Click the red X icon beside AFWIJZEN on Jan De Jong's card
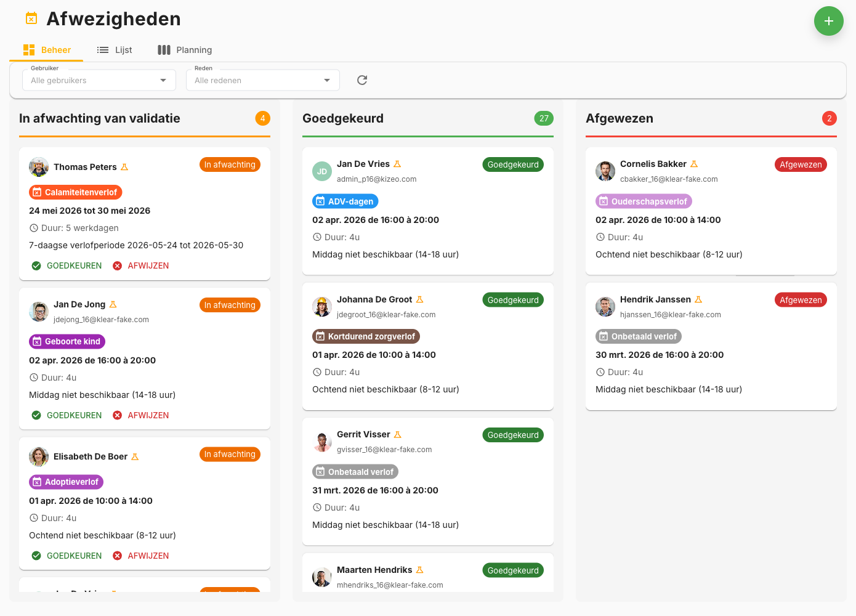The width and height of the screenshot is (856, 616). [x=118, y=415]
